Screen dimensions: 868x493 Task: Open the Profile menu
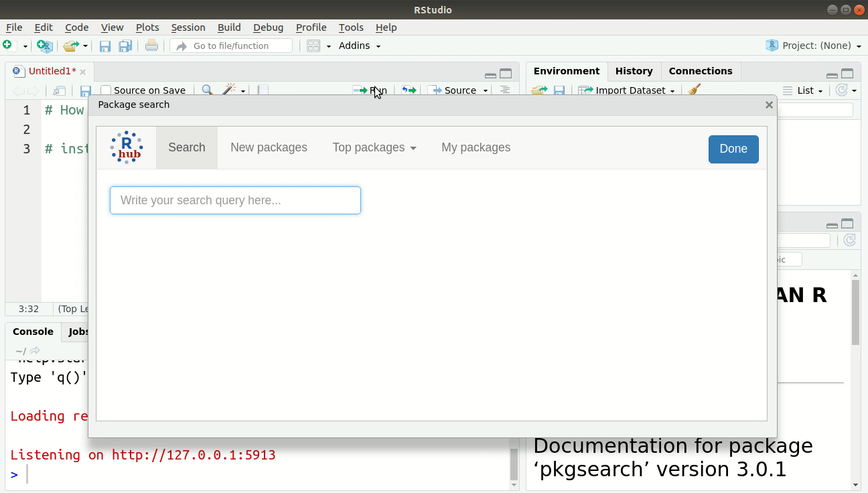pyautogui.click(x=311, y=27)
